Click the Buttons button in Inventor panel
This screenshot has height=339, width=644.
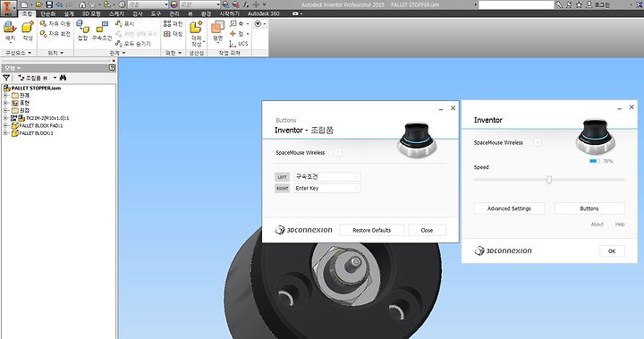(589, 208)
